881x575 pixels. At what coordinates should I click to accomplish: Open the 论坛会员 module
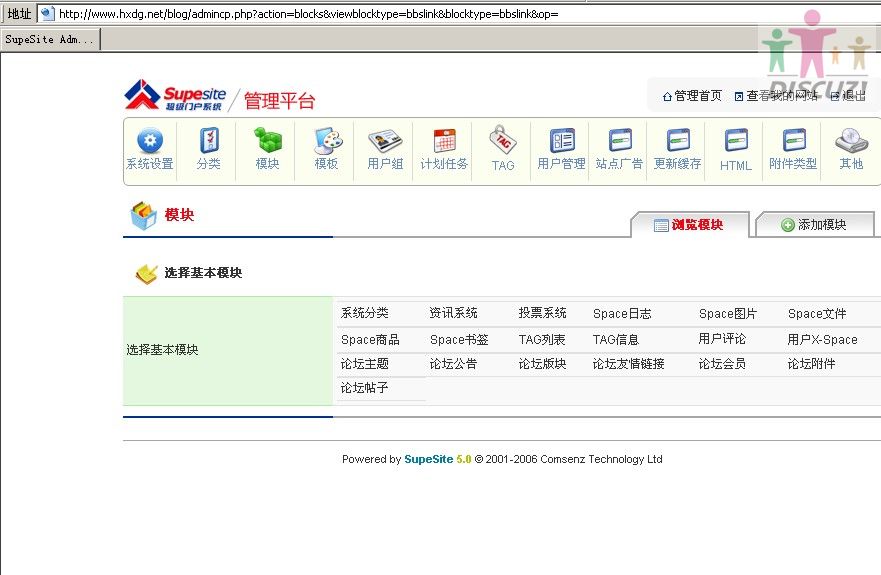coord(722,364)
